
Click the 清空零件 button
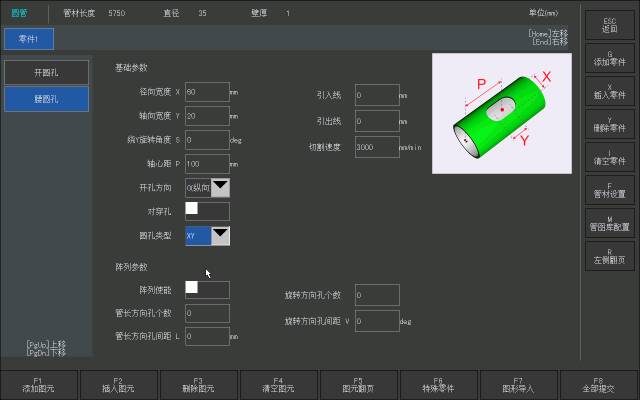(609, 158)
